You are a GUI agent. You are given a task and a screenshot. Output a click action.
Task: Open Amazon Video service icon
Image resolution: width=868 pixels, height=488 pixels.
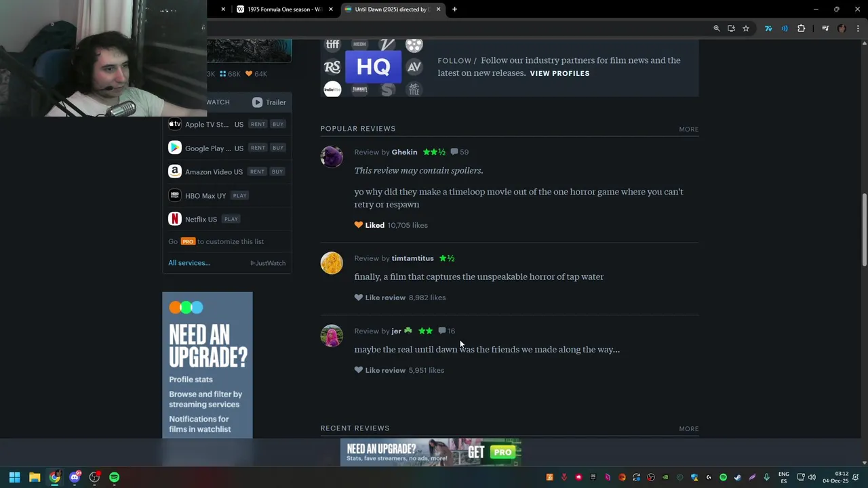pyautogui.click(x=175, y=171)
